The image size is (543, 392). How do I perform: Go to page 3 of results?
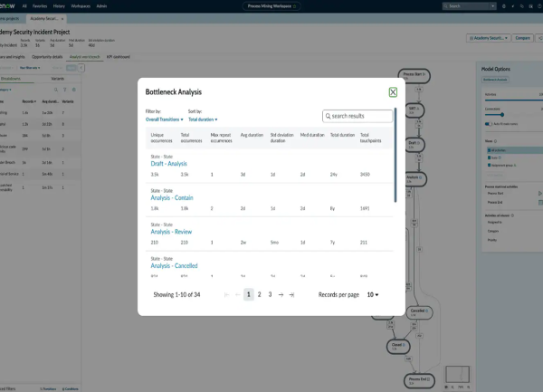point(270,295)
